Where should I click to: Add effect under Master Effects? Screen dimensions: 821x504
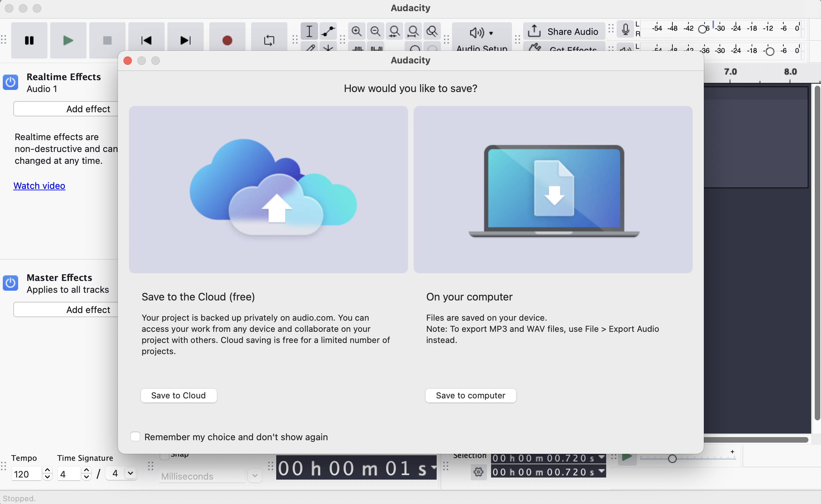[66, 310]
